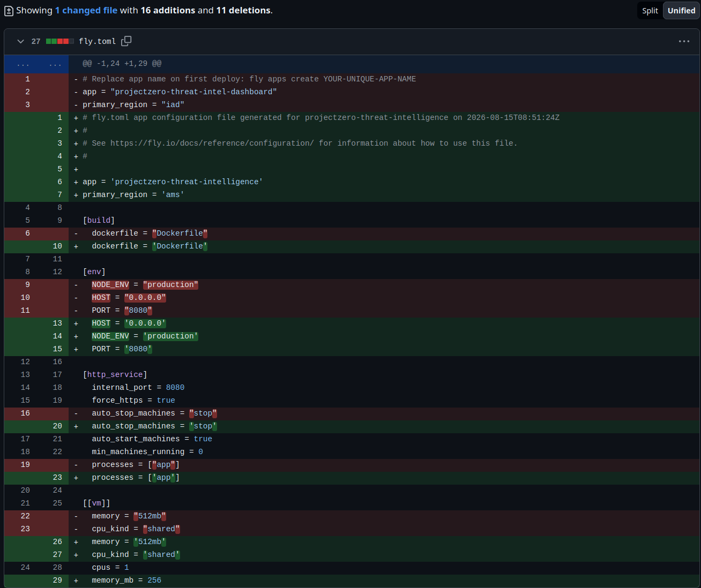This screenshot has height=588, width=701.
Task: Click the diffstat colored squares indicator
Action: click(x=60, y=41)
